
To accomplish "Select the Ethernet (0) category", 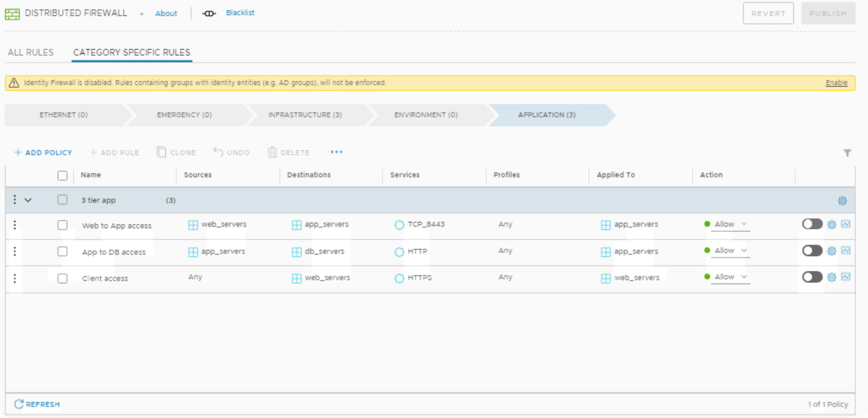I will (64, 115).
